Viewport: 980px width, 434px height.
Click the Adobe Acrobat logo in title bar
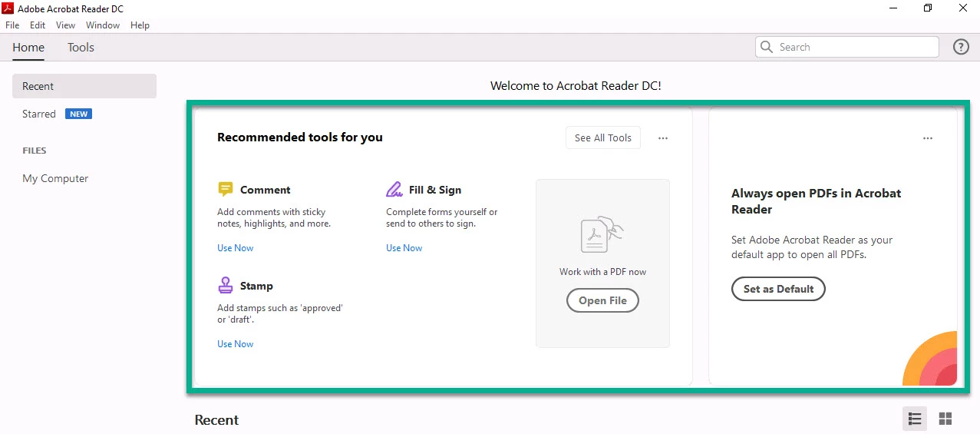pyautogui.click(x=8, y=8)
